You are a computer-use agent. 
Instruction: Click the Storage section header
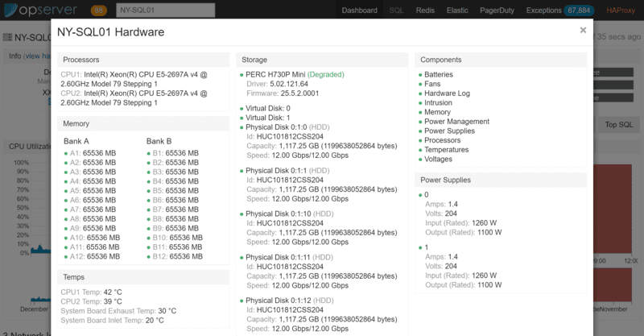(x=322, y=60)
